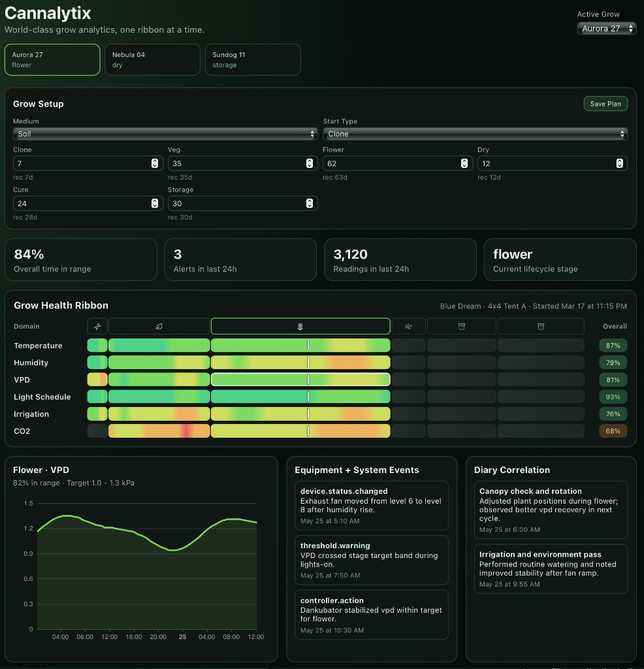This screenshot has width=644, height=669.
Task: Click the VPD 81% overall badge
Action: click(x=613, y=380)
